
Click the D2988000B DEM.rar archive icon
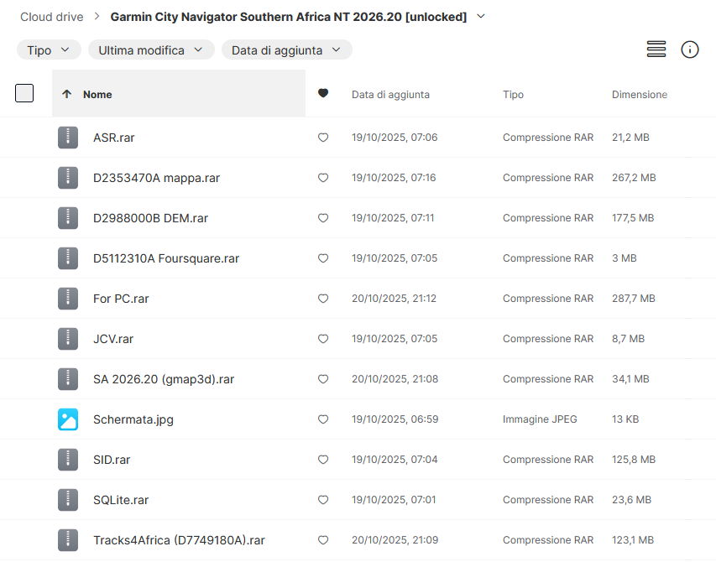tap(68, 218)
